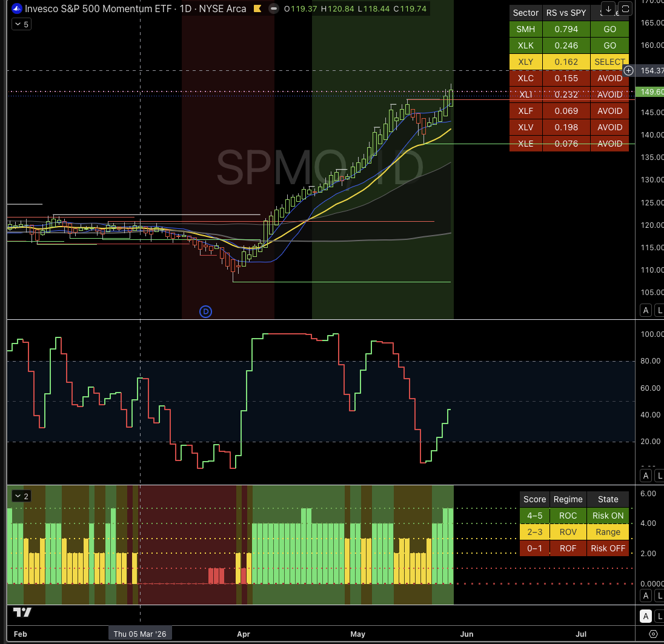The image size is (664, 644).
Task: Click the Jul label on the time axis
Action: (x=581, y=634)
